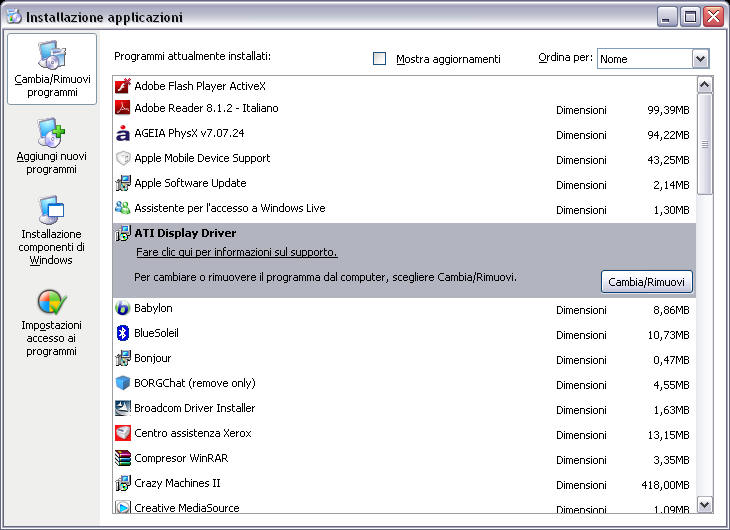Enable the Mostra aggiornamenti checkbox

[379, 59]
